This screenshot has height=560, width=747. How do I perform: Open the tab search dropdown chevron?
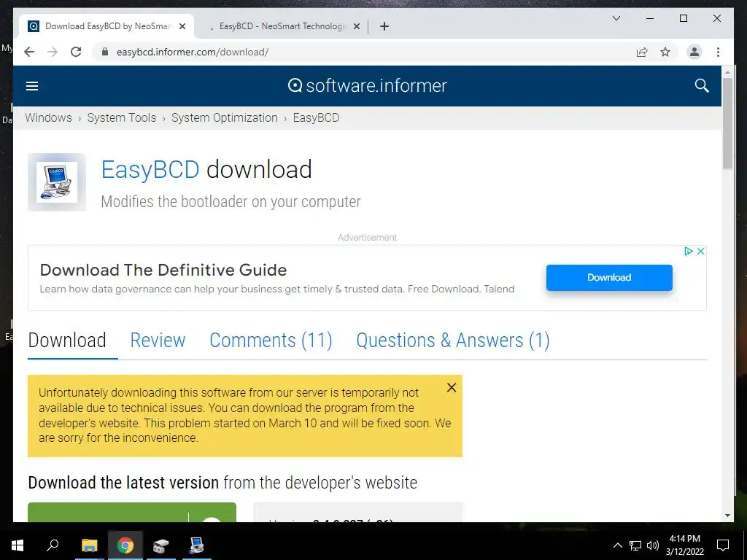616,18
